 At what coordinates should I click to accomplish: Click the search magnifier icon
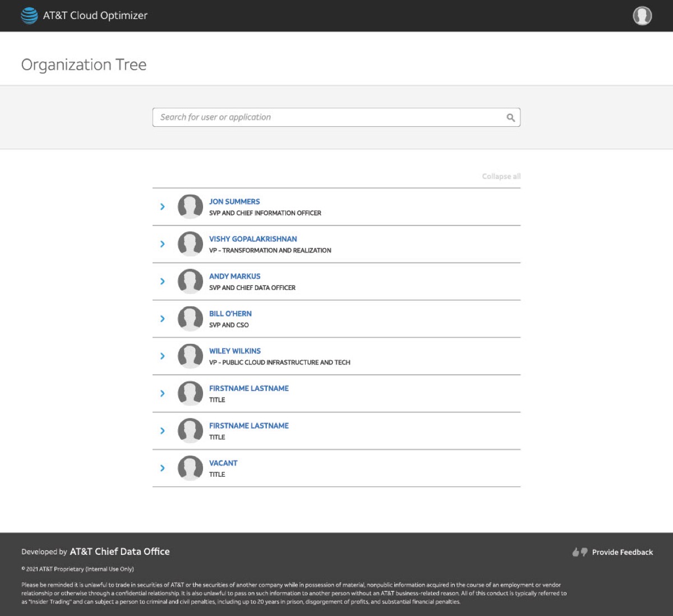510,118
